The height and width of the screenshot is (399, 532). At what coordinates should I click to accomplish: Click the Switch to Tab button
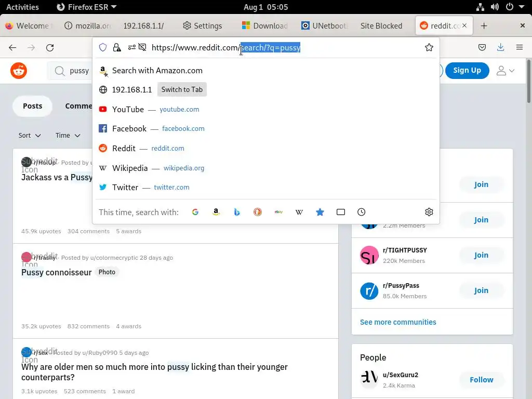[x=182, y=89]
